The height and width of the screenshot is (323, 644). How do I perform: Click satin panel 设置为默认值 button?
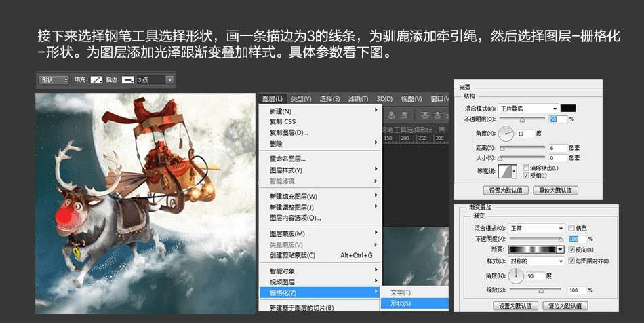506,190
